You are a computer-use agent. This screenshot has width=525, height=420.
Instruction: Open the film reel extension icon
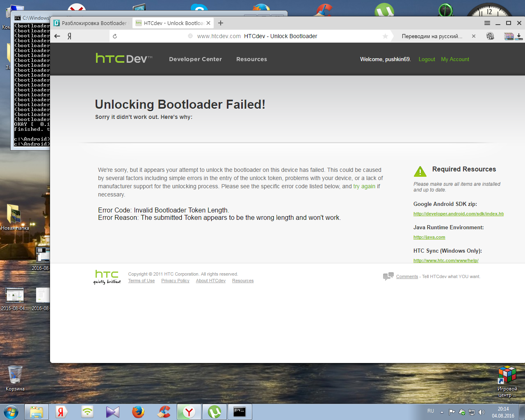(490, 36)
